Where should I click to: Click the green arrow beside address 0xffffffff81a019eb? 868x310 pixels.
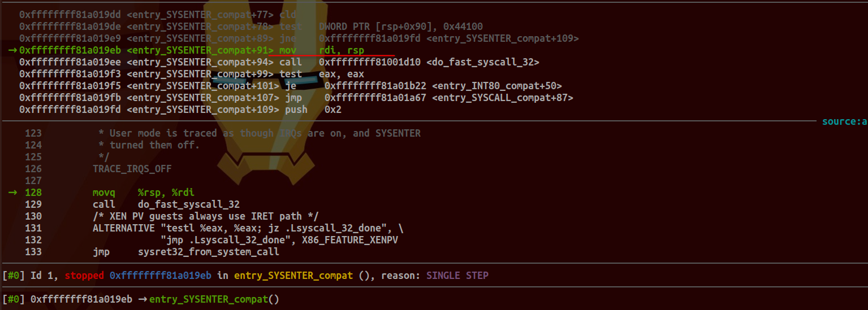pyautogui.click(x=12, y=50)
